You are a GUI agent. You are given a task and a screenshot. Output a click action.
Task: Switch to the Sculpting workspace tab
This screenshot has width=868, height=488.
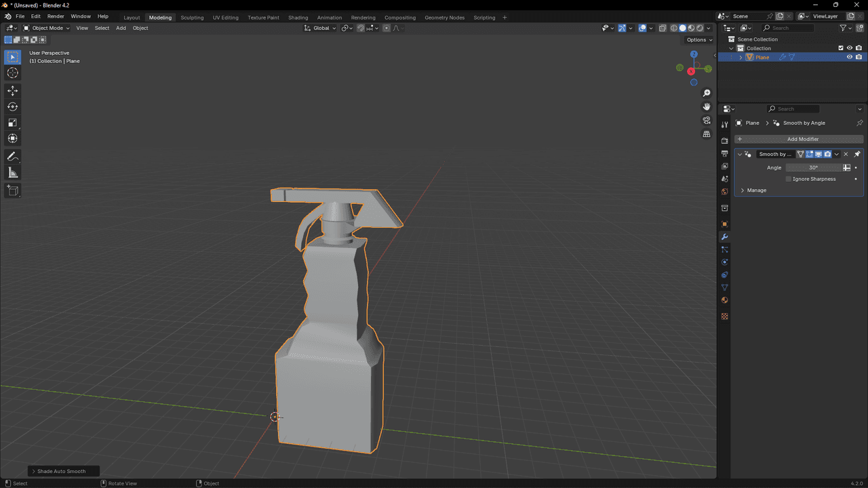[192, 18]
